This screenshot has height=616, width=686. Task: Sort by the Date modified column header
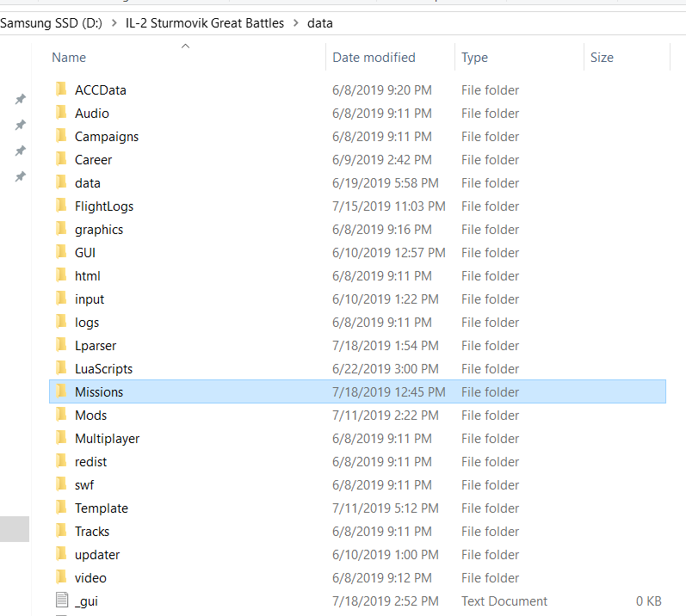coord(374,58)
